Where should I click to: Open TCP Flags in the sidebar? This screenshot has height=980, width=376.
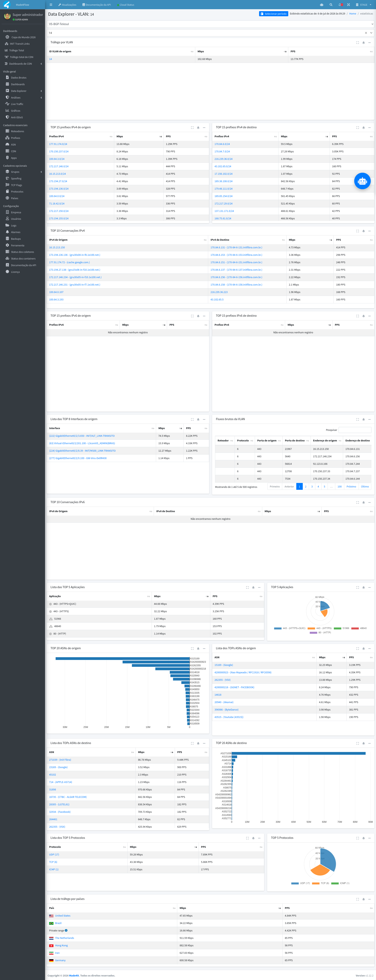16,185
